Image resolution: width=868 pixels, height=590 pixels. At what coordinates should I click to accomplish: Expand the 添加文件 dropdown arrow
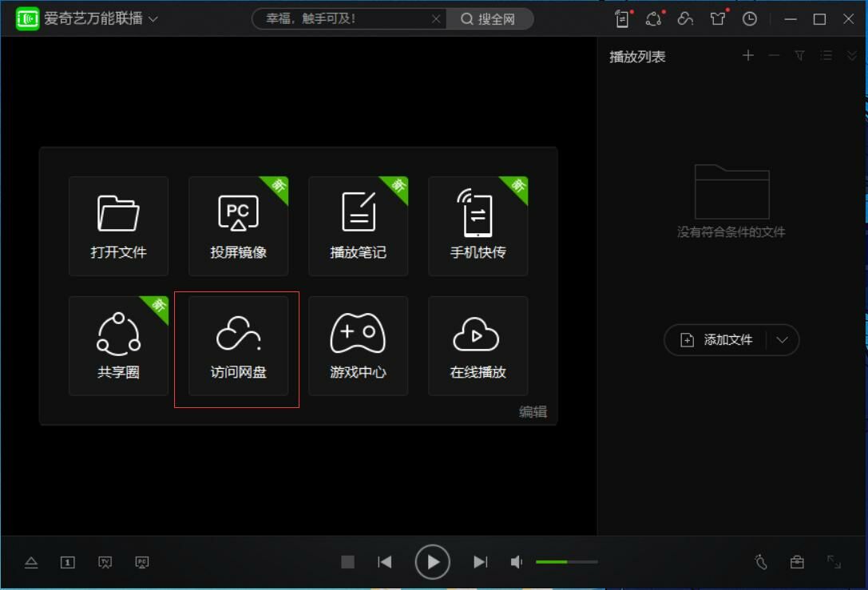click(783, 340)
